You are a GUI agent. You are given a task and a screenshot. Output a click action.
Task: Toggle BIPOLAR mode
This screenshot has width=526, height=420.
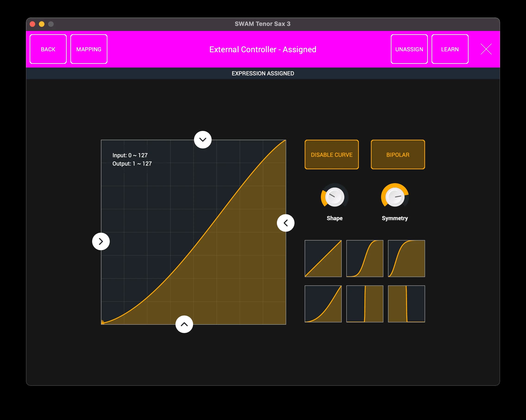click(x=398, y=154)
